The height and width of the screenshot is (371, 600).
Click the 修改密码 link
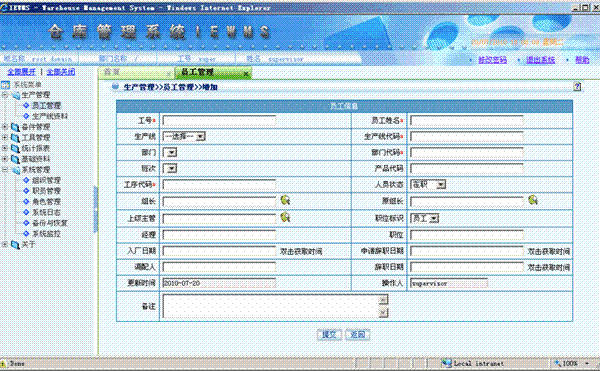tap(492, 60)
